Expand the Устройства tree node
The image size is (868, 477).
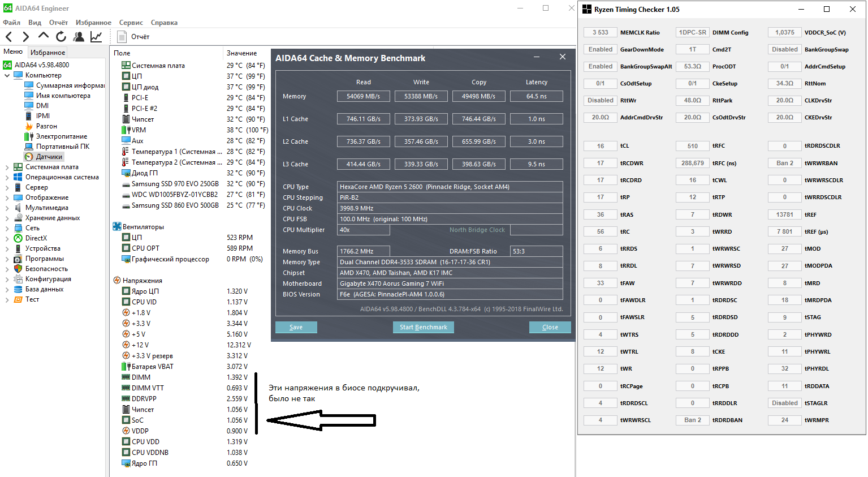click(7, 248)
